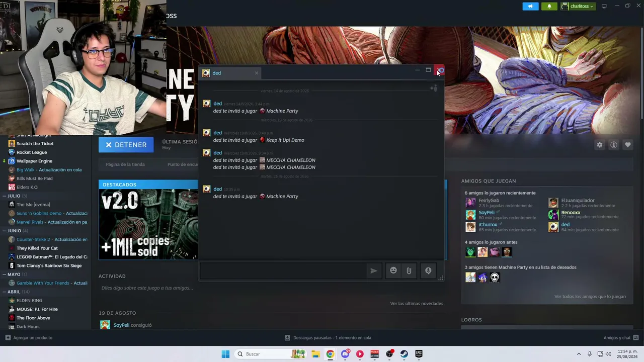Click the megaphone announcements icon in Steam header
The width and height of the screenshot is (644, 362).
530,6
